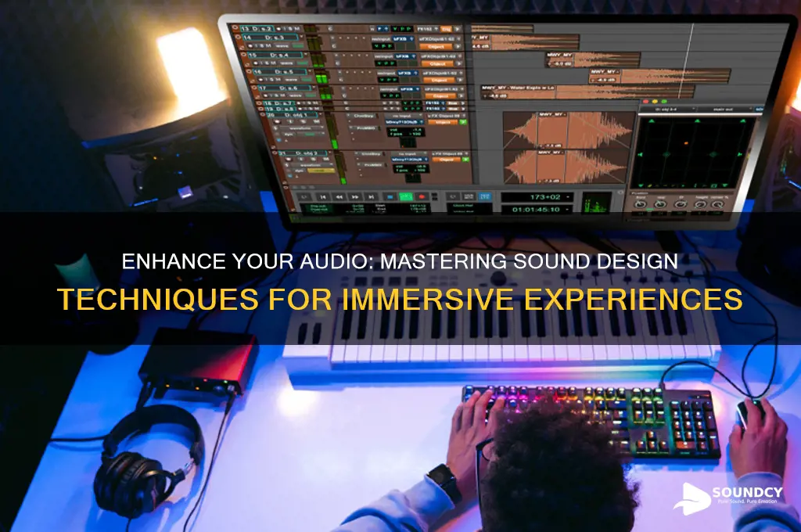The width and height of the screenshot is (801, 532).
Task: Click the 173+02 position counter
Action: [537, 197]
